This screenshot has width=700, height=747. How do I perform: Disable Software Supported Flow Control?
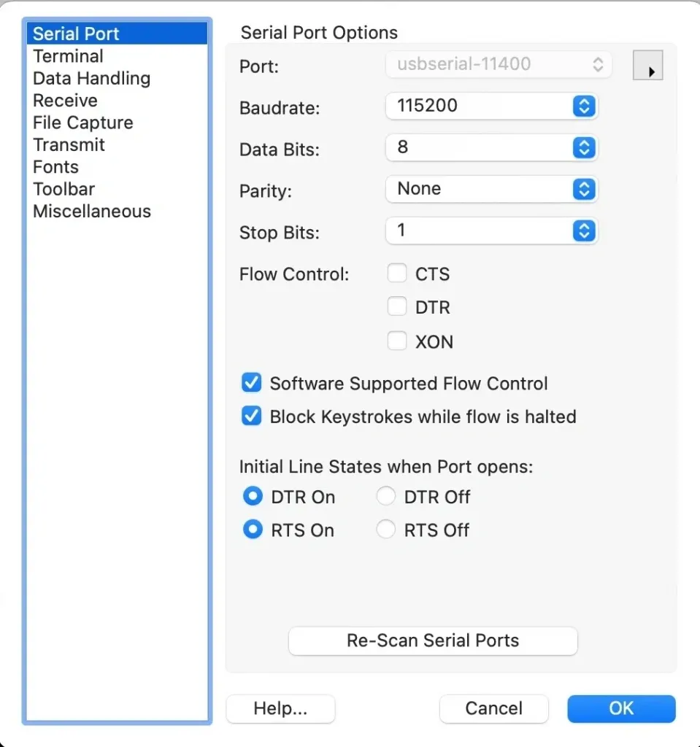pos(251,382)
